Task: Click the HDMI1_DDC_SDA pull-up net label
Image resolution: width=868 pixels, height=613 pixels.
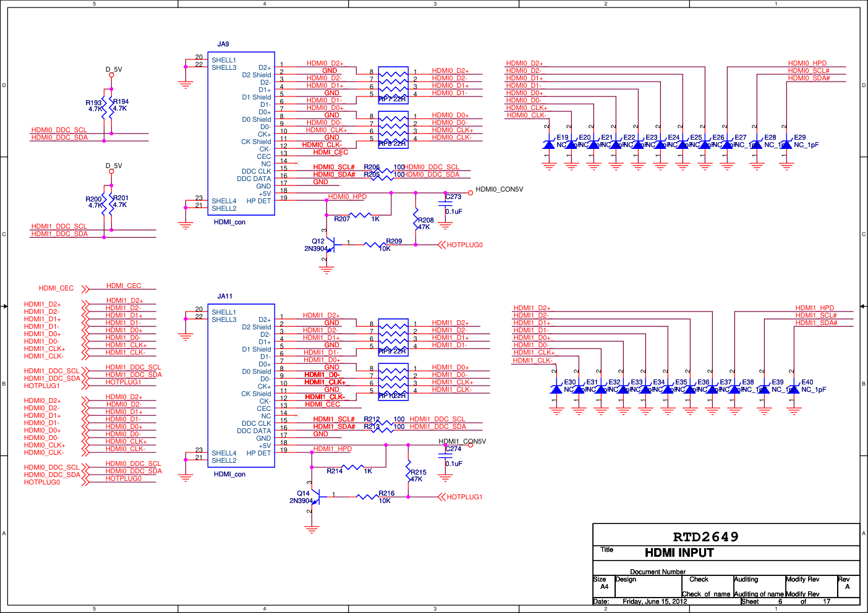Action: pos(59,234)
